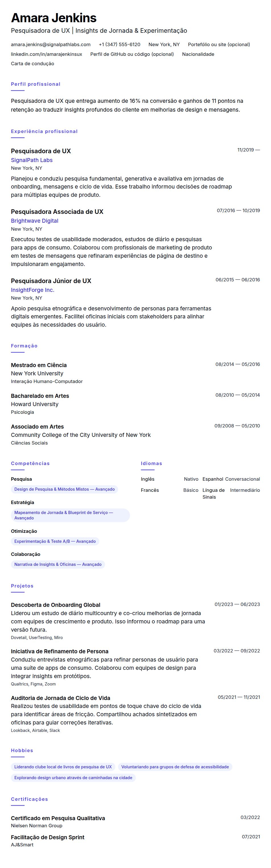
Task: Click the date range 07/2016 — 10/2019
Action: (238, 211)
